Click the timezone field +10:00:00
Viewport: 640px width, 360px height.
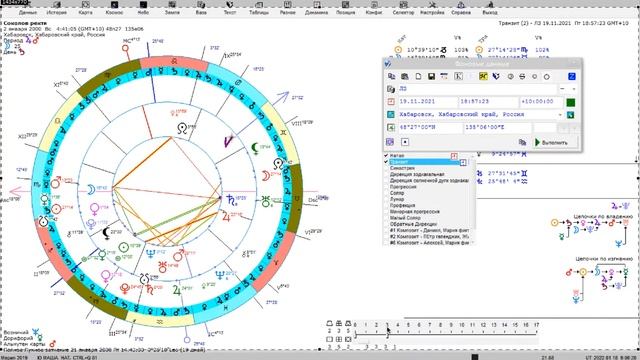pyautogui.click(x=542, y=102)
